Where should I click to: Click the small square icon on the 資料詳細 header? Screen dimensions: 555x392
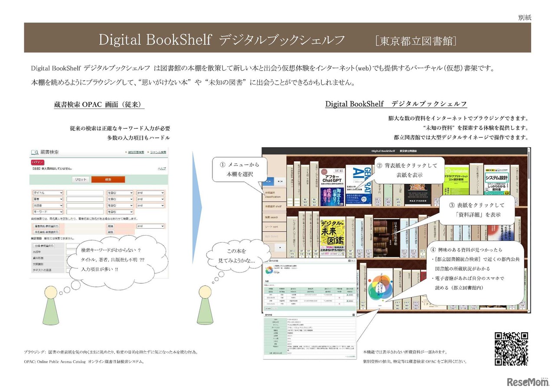[349, 261]
